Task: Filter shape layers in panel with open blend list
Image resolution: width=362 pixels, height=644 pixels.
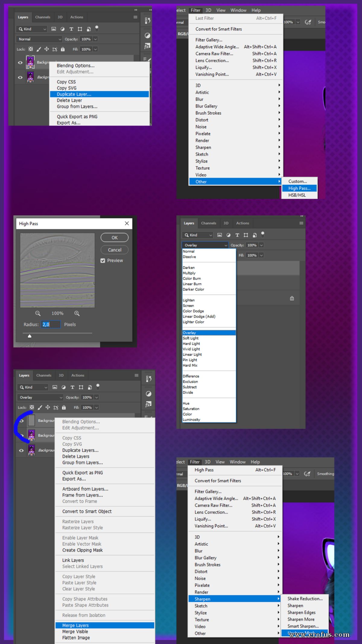Action: [246, 235]
